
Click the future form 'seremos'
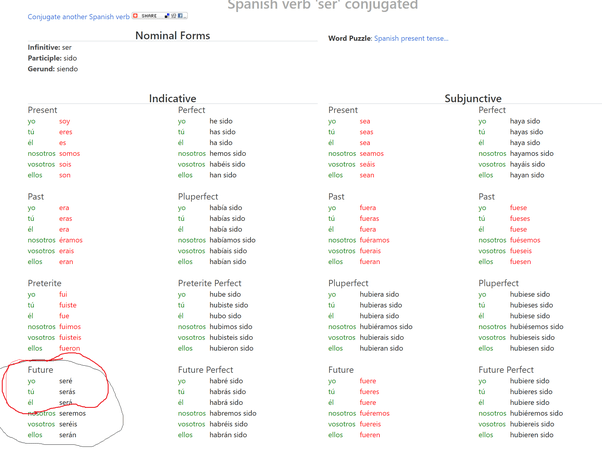click(73, 413)
